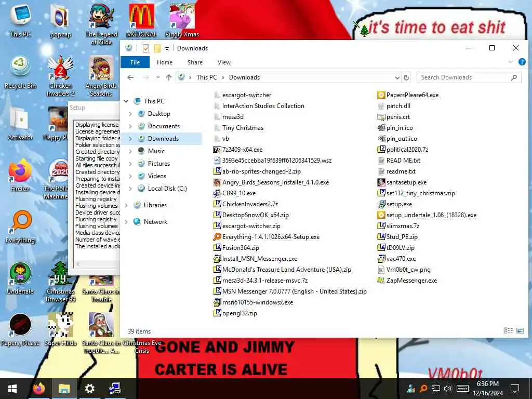Click Setup window horizontal scrollbar arrow
This screenshot has height=399, width=532.
[x=78, y=264]
